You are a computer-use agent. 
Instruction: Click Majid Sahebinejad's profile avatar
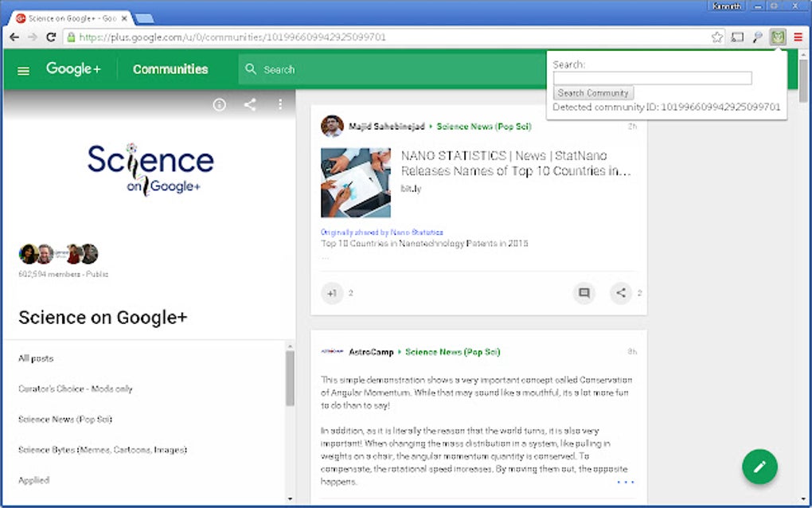[332, 126]
